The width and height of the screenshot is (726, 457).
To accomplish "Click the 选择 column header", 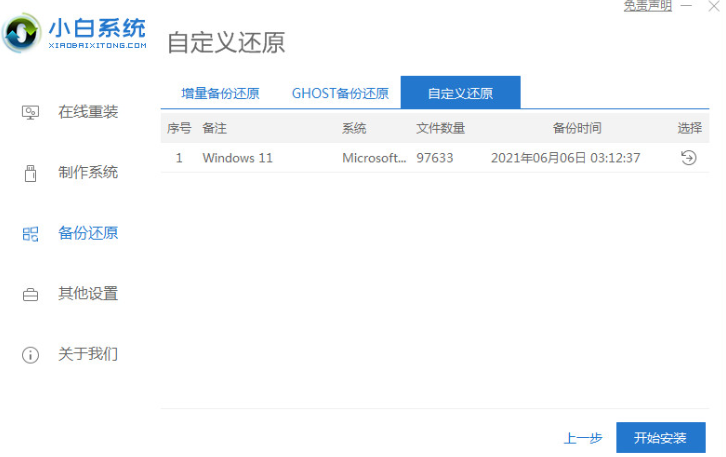I will click(x=689, y=128).
